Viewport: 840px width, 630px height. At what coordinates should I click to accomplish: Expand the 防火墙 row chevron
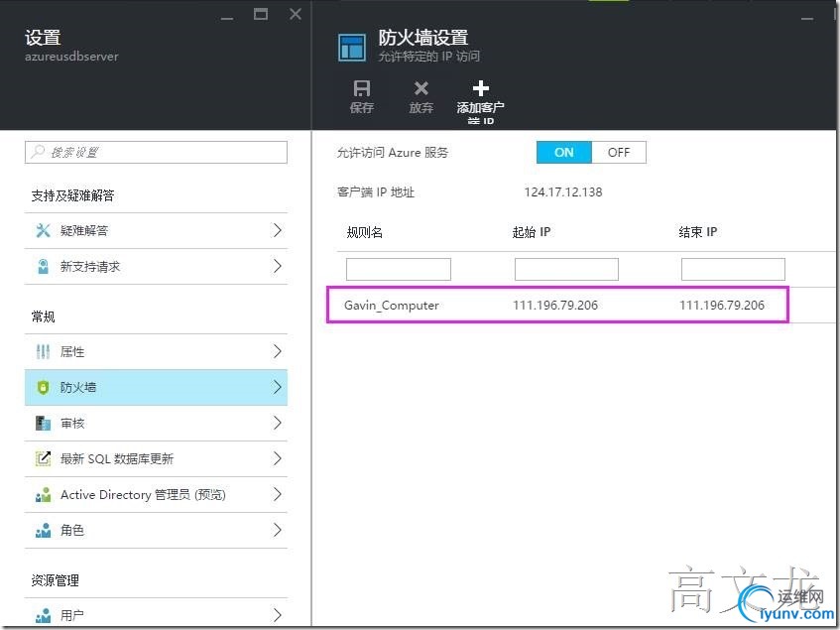277,387
